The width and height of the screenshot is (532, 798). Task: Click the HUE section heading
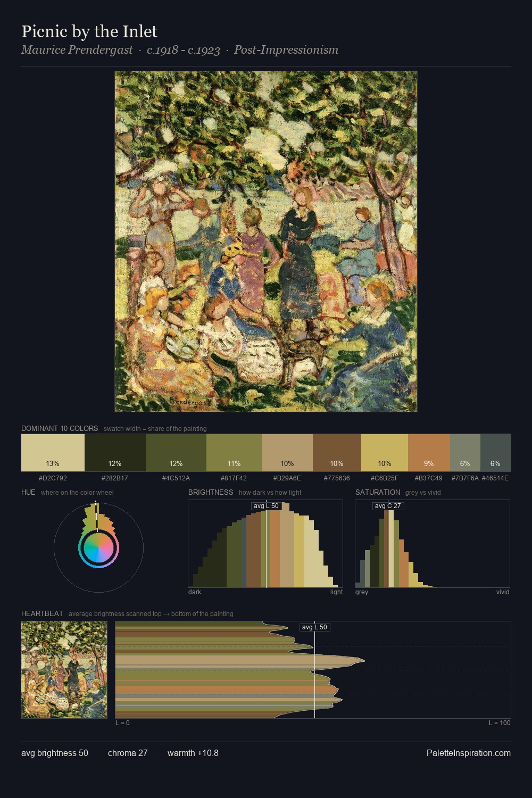[x=28, y=492]
